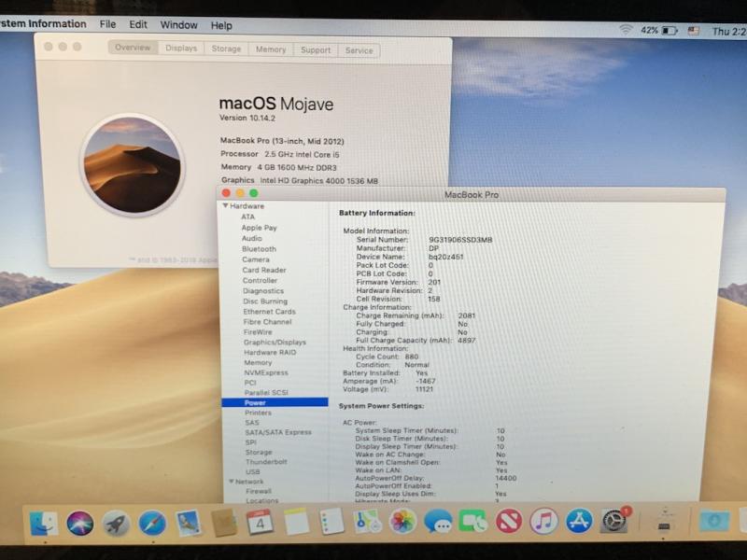This screenshot has height=560, width=747.
Task: Select Thunderbolt in the sidebar
Action: click(x=266, y=462)
